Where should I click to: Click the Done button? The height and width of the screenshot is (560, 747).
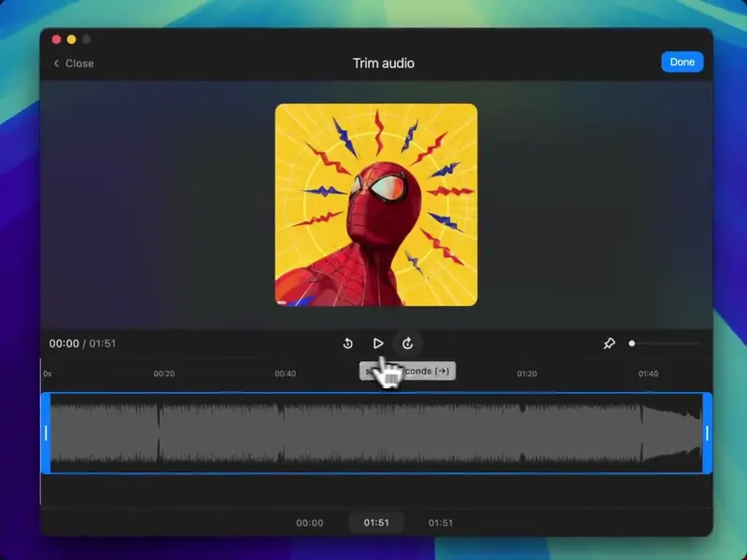click(682, 62)
